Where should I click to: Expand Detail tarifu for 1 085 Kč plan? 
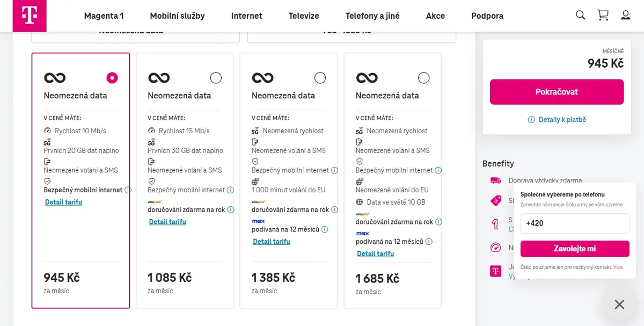[x=167, y=222]
